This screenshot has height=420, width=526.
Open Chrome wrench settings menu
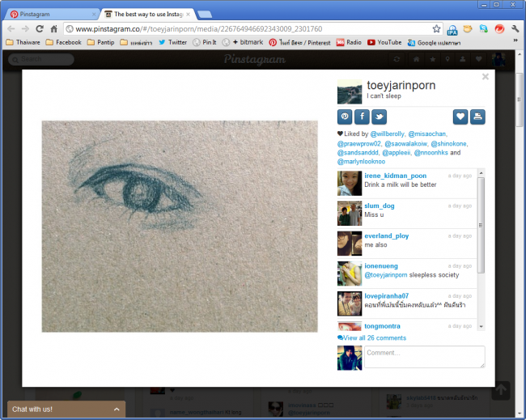[515, 29]
